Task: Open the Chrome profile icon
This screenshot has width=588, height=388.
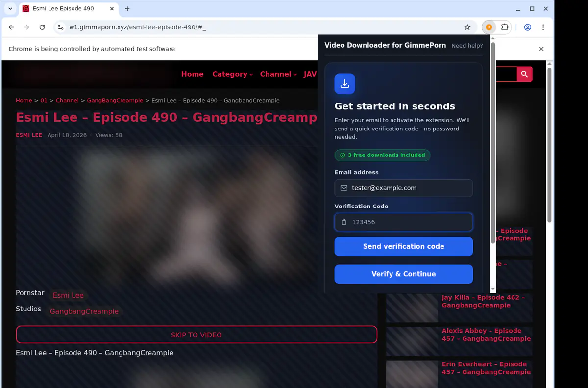Action: point(528,27)
